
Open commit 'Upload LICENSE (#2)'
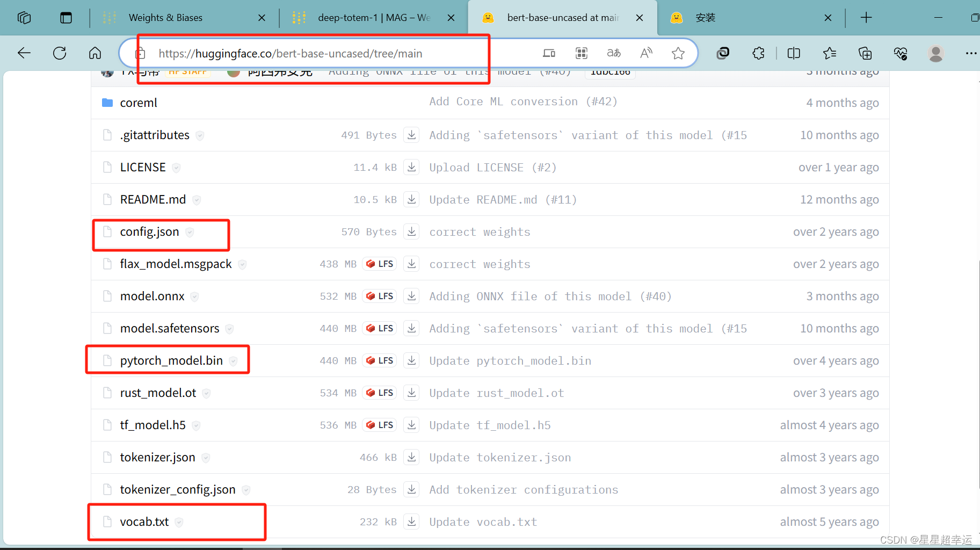[492, 167]
